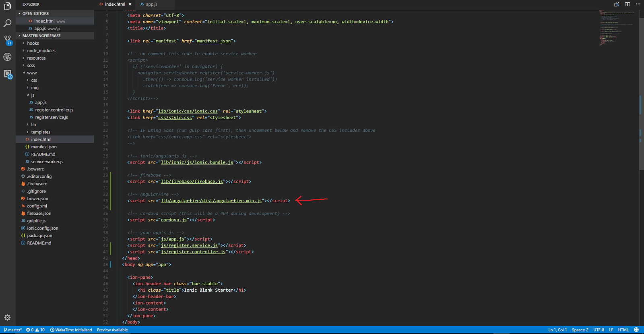Collapse the www folder

(x=32, y=73)
